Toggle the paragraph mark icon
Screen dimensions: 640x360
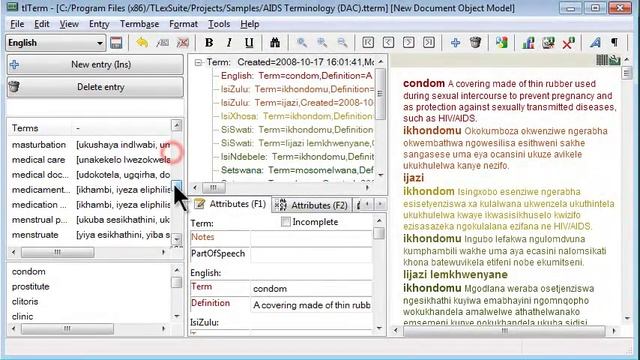pyautogui.click(x=615, y=42)
